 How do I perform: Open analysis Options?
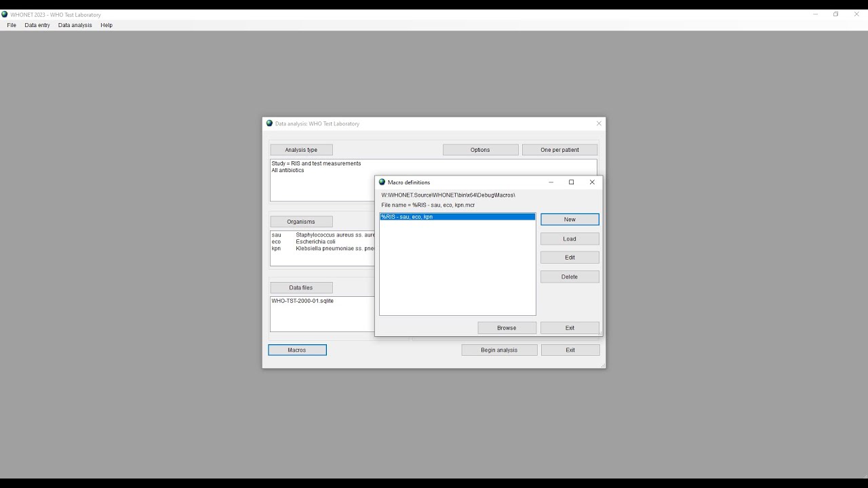(x=480, y=150)
